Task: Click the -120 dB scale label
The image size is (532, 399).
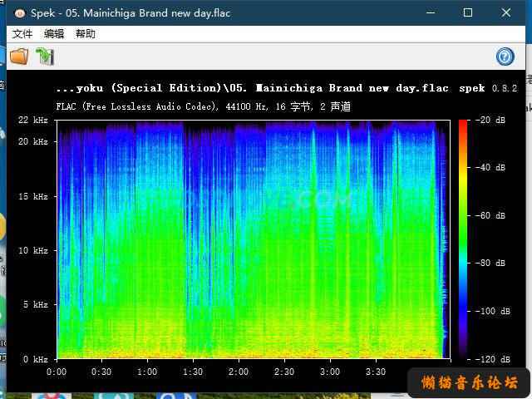Action: (x=492, y=359)
